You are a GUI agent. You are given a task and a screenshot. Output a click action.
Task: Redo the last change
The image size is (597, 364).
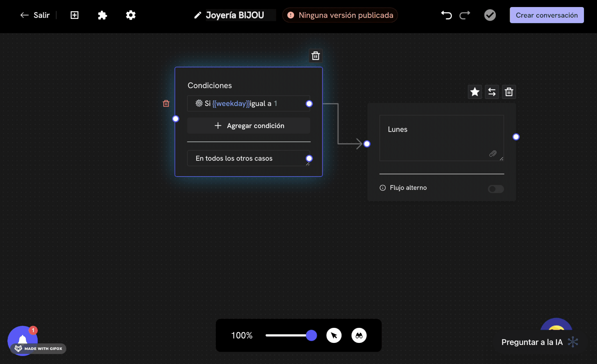coord(465,15)
